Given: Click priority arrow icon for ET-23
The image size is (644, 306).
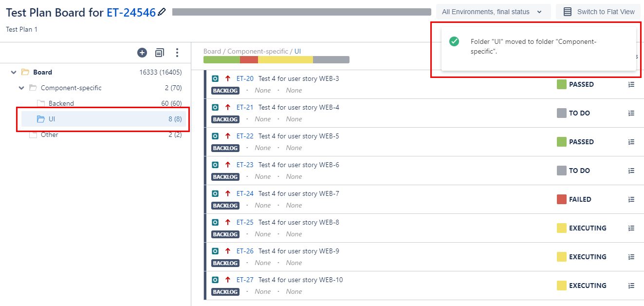Looking at the screenshot, I should point(228,165).
